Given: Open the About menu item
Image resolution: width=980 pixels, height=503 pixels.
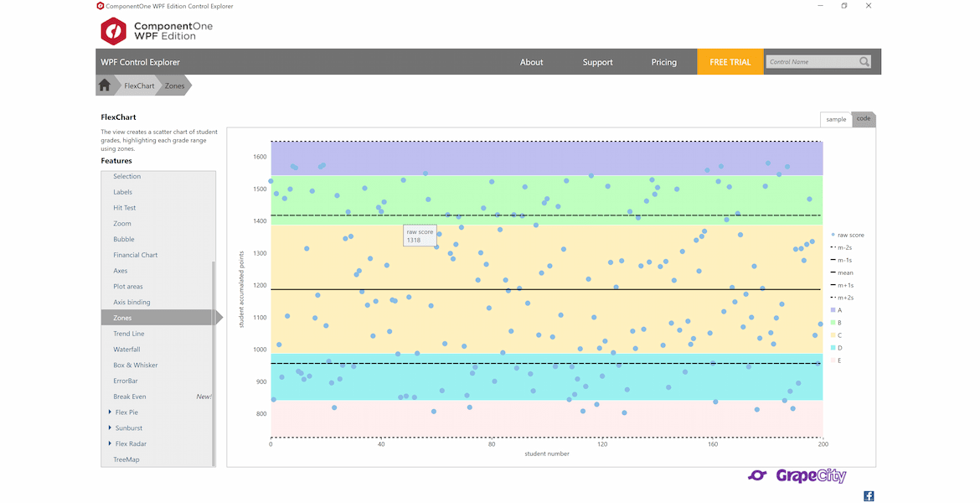Looking at the screenshot, I should tap(531, 62).
